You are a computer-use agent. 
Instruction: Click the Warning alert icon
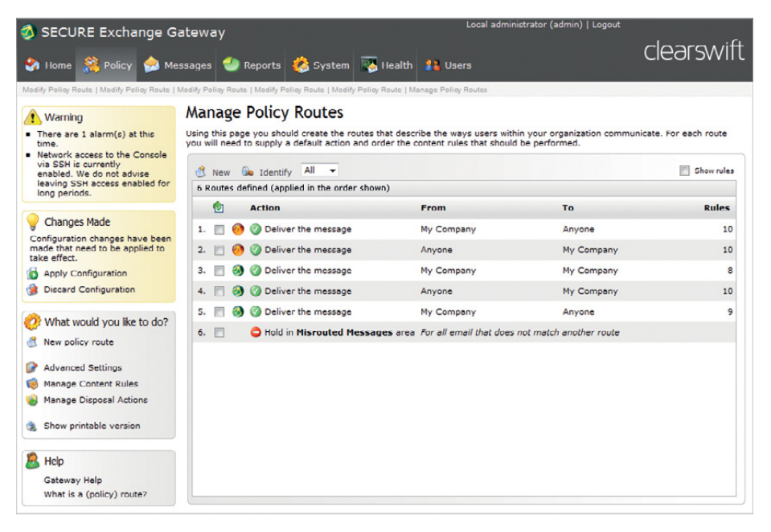point(32,117)
